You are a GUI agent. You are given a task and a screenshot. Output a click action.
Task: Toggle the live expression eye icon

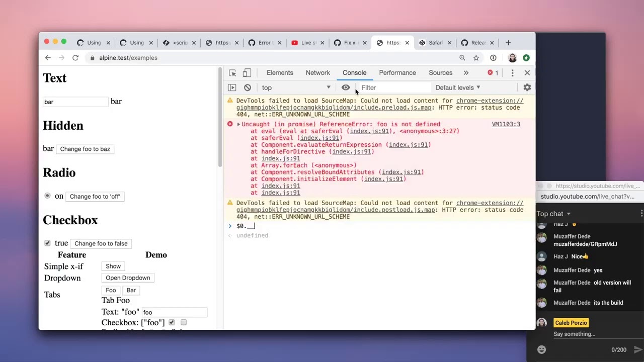click(346, 87)
